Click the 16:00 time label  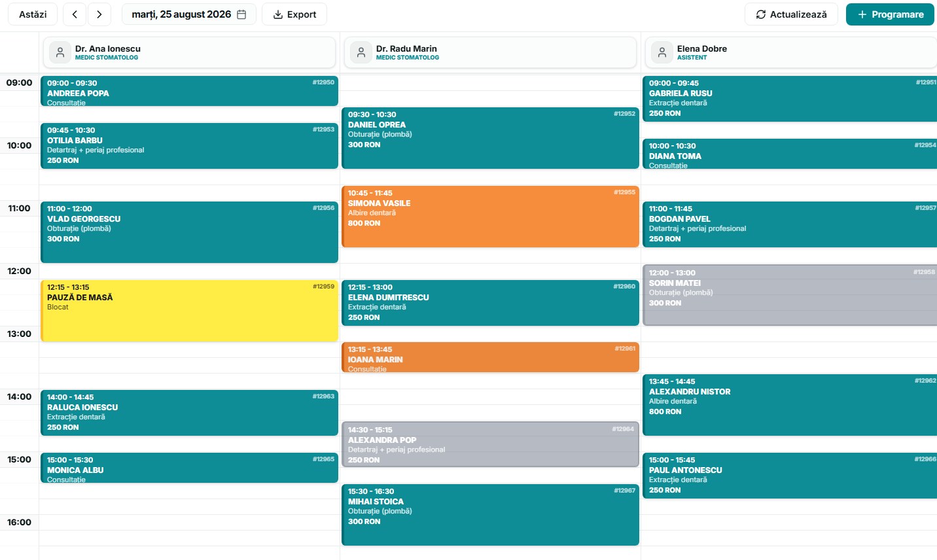[19, 522]
